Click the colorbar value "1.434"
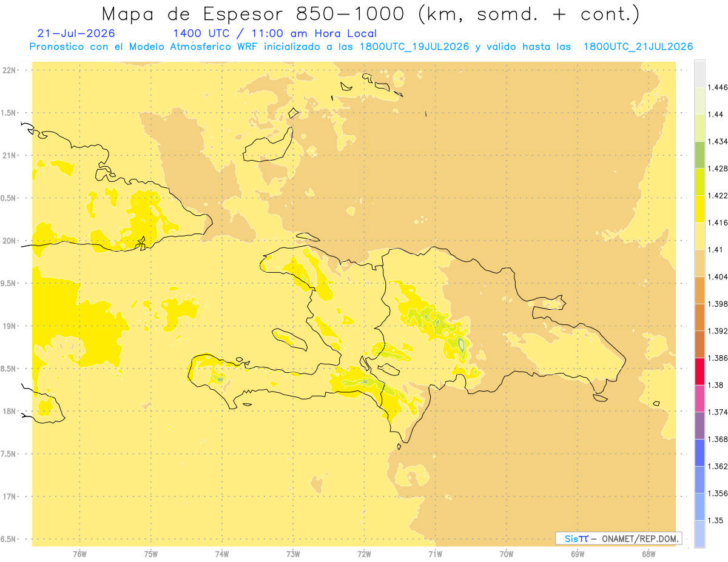 pos(718,142)
